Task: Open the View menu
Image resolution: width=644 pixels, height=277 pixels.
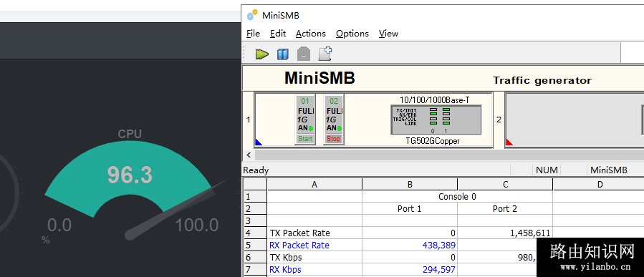Action: click(x=388, y=34)
